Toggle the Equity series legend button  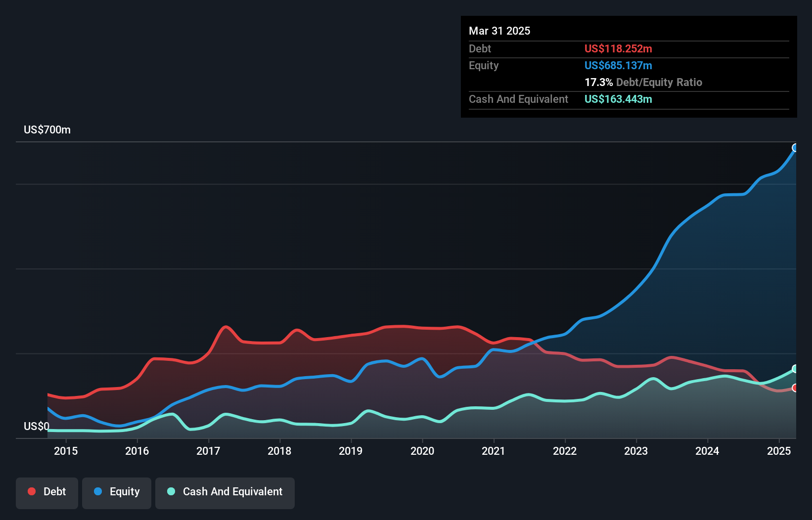tap(117, 492)
